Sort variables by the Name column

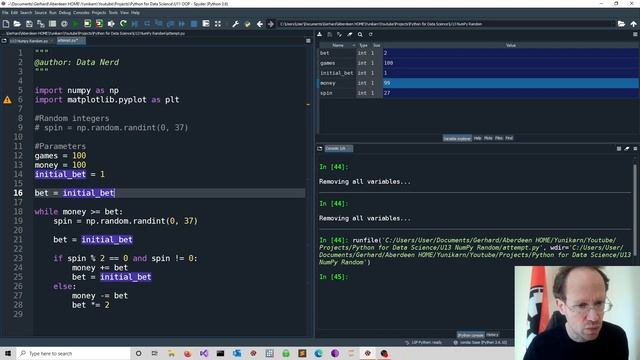pyautogui.click(x=338, y=45)
